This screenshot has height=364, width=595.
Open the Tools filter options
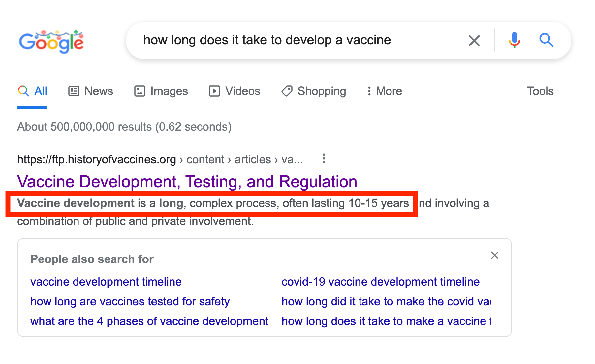[x=540, y=91]
